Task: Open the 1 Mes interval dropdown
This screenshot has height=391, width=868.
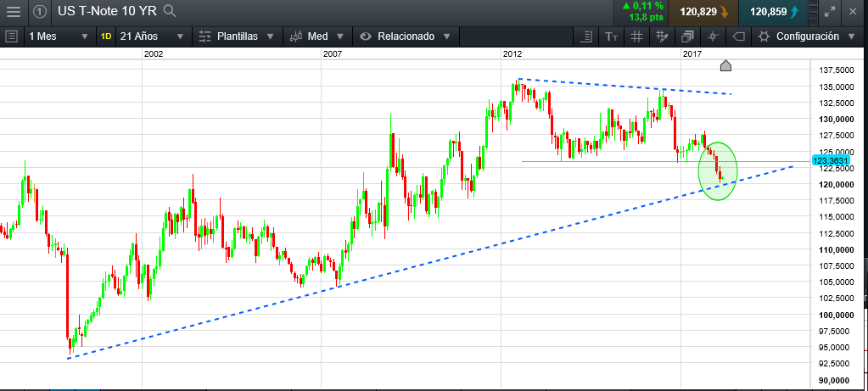Action: click(59, 36)
